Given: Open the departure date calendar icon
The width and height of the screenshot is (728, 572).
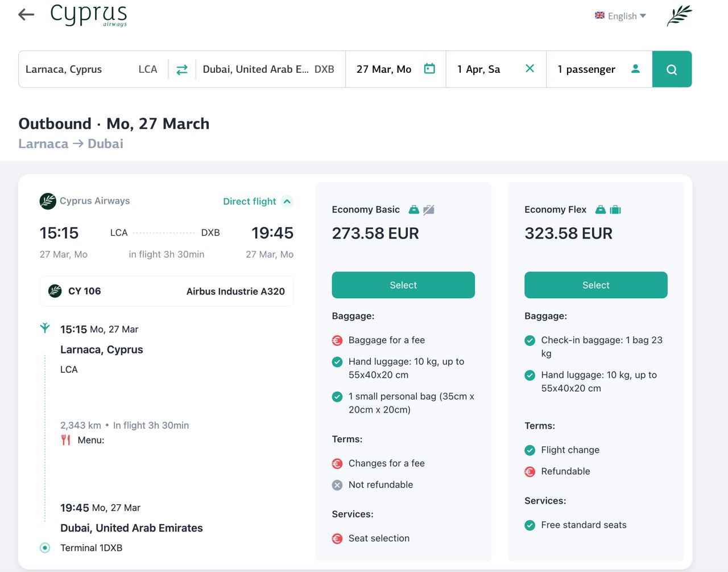Looking at the screenshot, I should pyautogui.click(x=429, y=69).
